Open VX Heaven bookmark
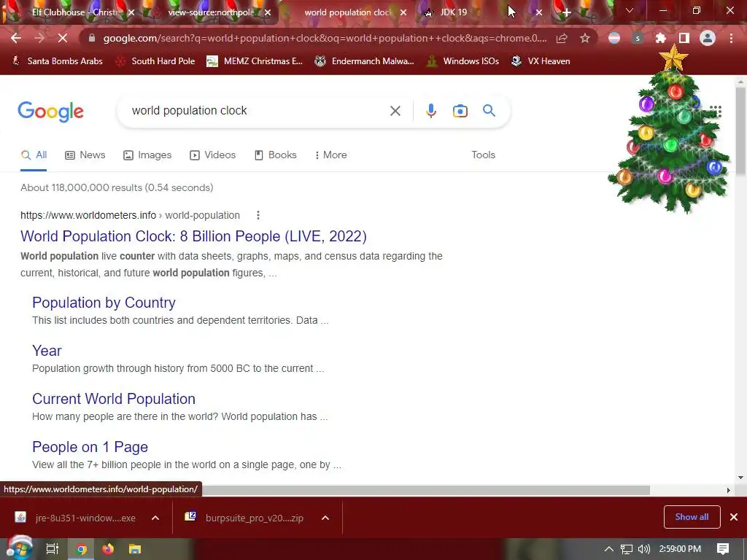This screenshot has height=560, width=747. click(541, 61)
